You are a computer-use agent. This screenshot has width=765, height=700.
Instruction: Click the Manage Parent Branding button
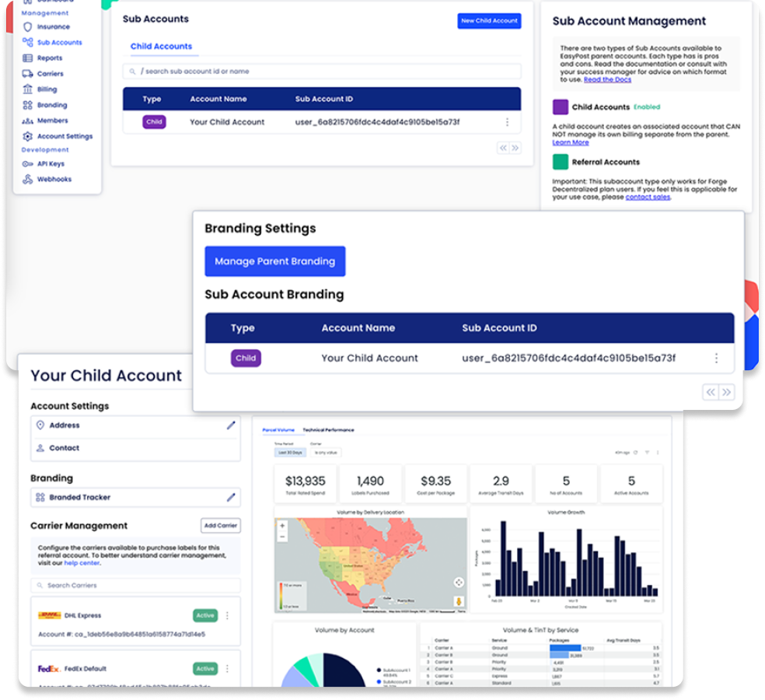coord(274,261)
